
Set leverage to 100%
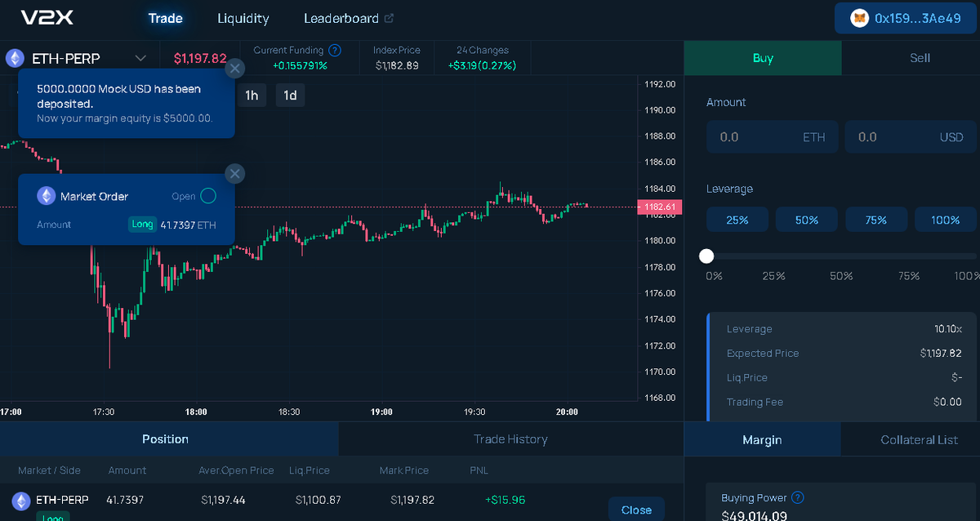pyautogui.click(x=946, y=220)
